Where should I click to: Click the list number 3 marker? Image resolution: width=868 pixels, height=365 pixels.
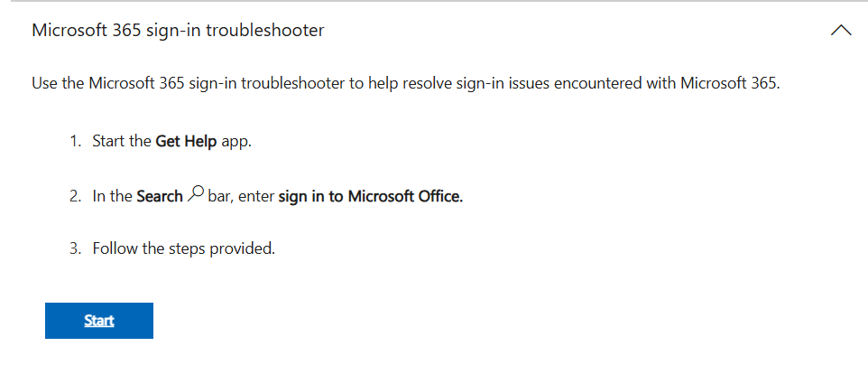[75, 248]
